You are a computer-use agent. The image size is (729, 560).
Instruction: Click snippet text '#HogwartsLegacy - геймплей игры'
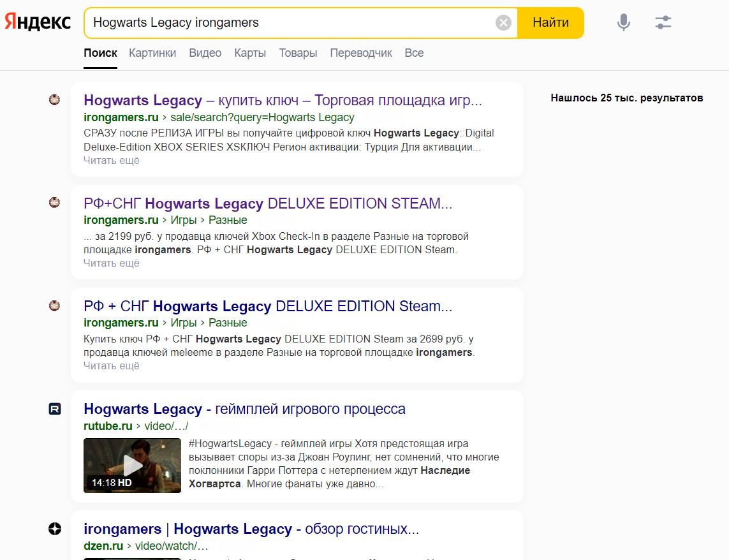[270, 444]
